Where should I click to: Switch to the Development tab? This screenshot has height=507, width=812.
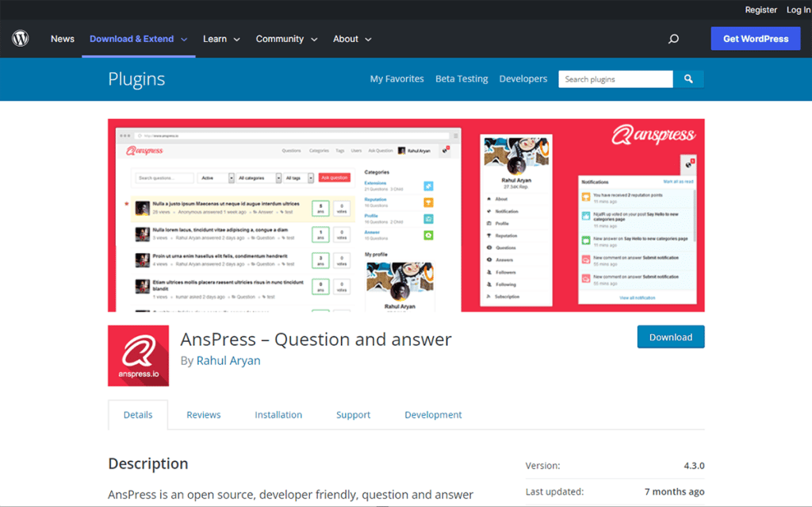(x=433, y=415)
